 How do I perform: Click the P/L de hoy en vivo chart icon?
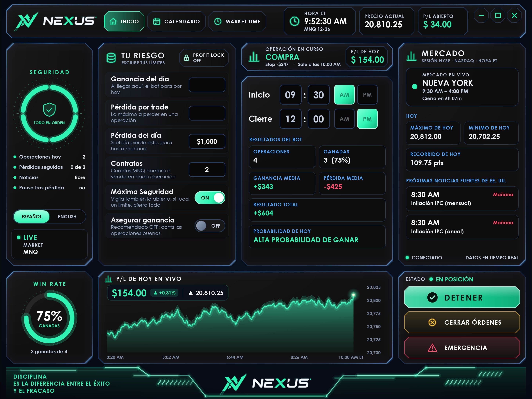(x=108, y=279)
